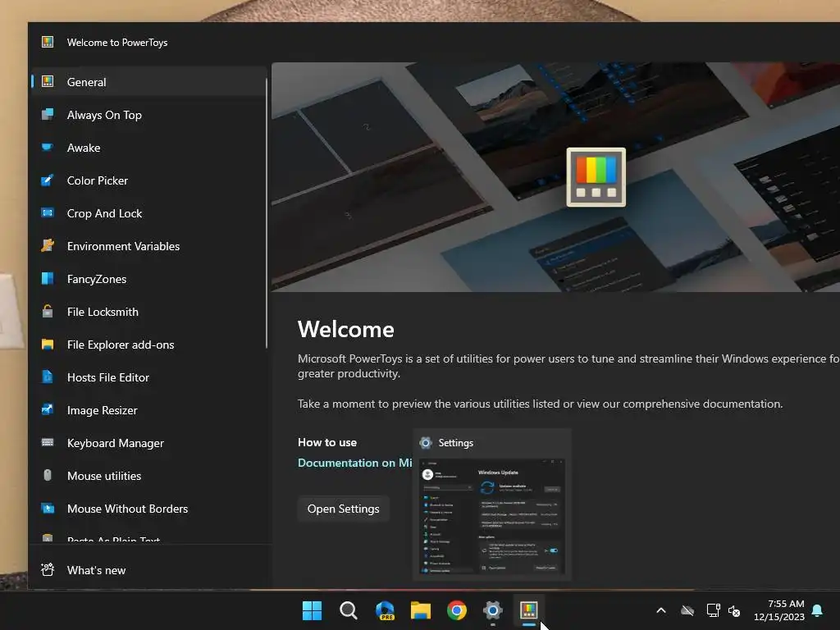
Task: Click the Open Settings button
Action: [344, 509]
